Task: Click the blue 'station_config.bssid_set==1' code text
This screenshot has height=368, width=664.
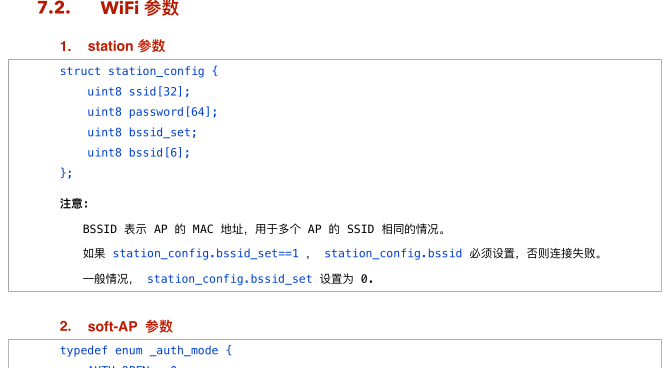Action: (x=205, y=254)
